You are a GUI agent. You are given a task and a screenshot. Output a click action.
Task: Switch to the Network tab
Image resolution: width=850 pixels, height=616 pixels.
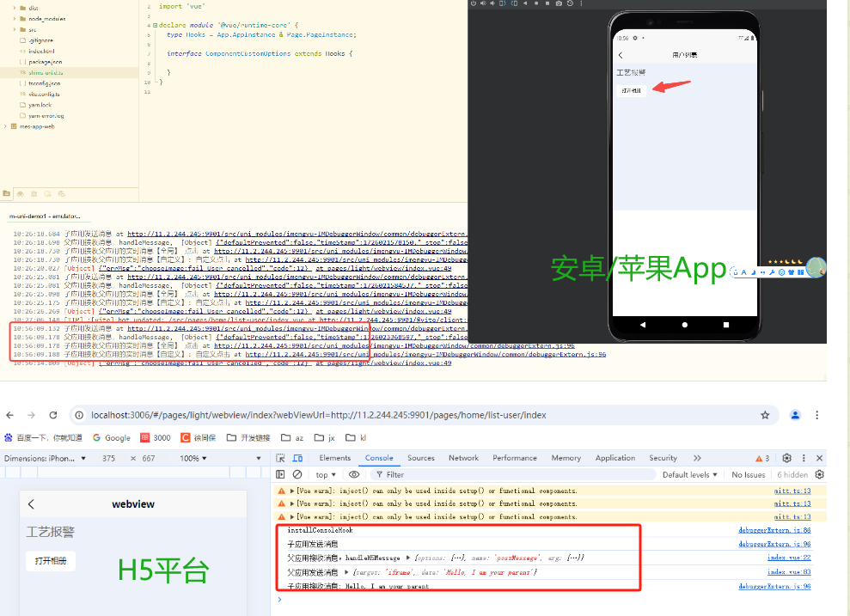pyautogui.click(x=463, y=458)
